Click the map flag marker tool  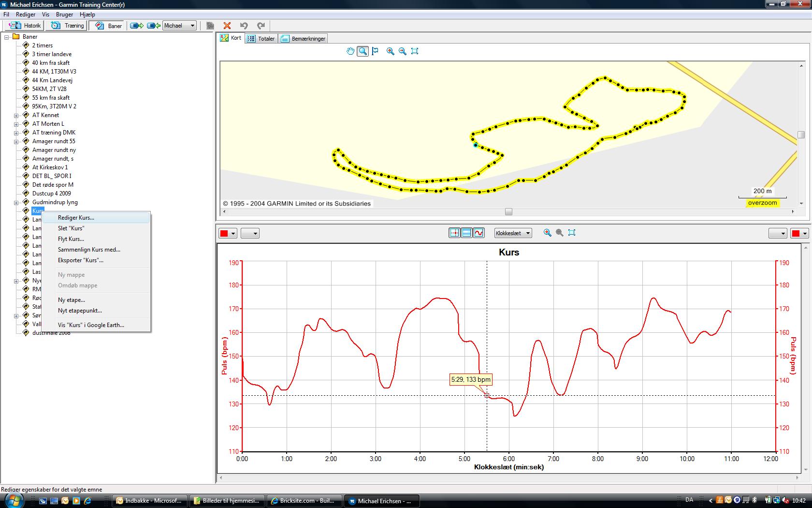(375, 51)
